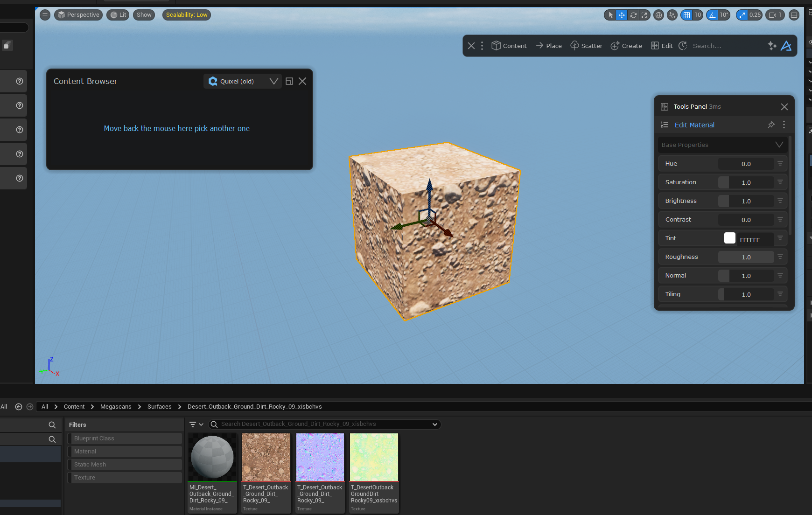Disable scale snapping toggle
Screen dimensions: 812x515
click(x=742, y=15)
